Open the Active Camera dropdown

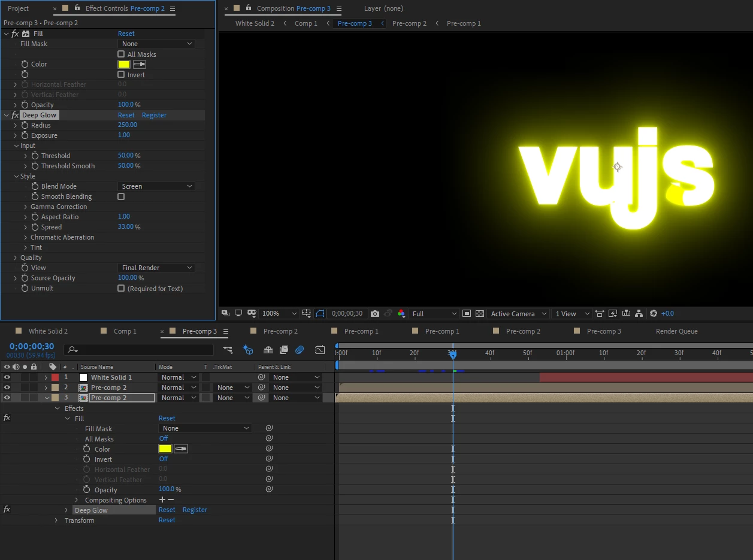pyautogui.click(x=519, y=313)
